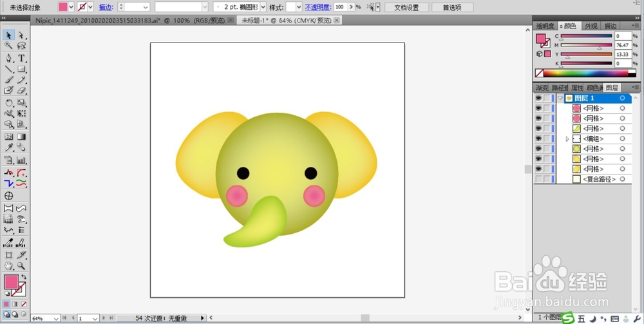Hide the <编组> layer eye icon
This screenshot has width=644, height=324.
(x=538, y=138)
